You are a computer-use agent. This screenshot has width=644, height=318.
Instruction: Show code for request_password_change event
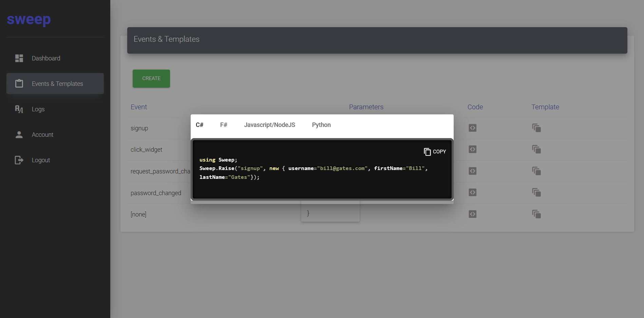[472, 171]
